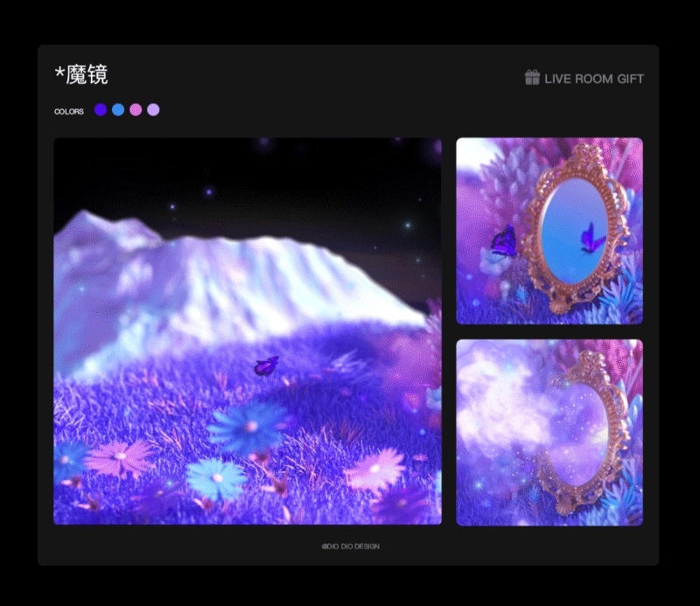
Task: Open the cloudy glowing mirror thumbnail
Action: [x=549, y=432]
